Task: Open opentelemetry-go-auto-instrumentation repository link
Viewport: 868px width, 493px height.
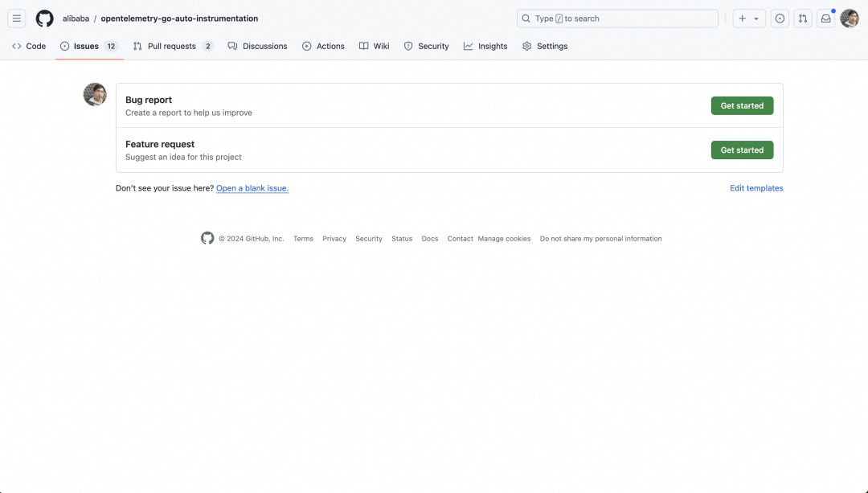Action: coord(179,18)
